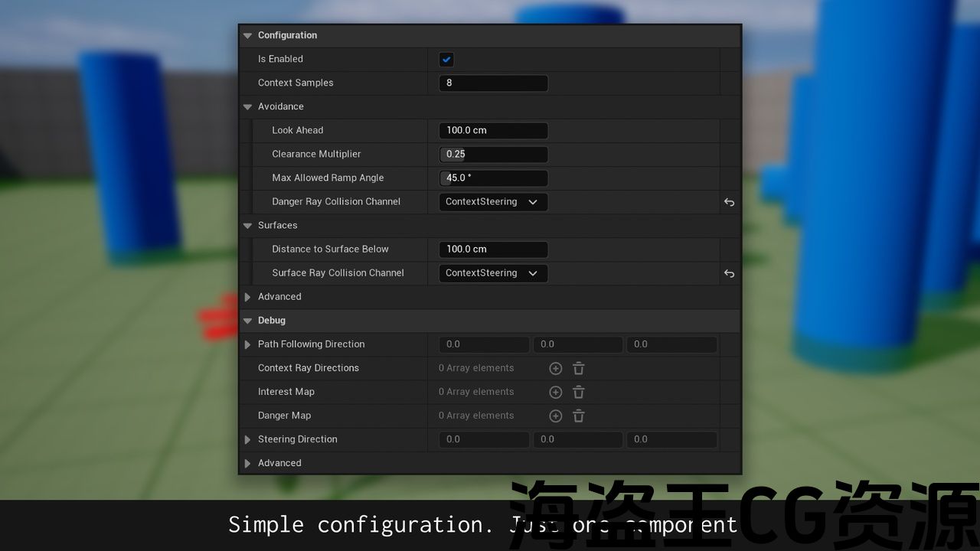Viewport: 980px width, 551px height.
Task: Delete all Danger Map array elements
Action: [x=579, y=416]
